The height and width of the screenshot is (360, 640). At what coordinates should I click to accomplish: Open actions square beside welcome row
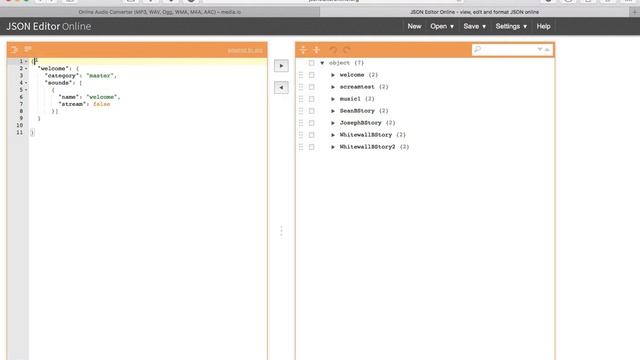(311, 75)
